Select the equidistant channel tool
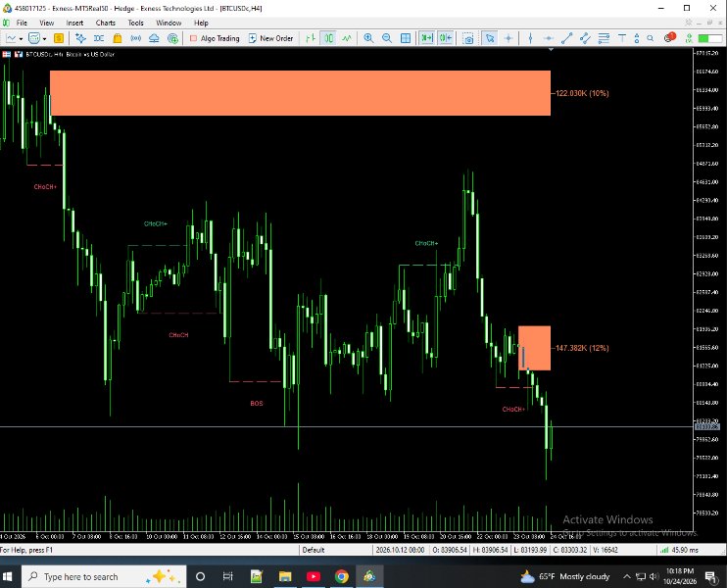 [x=585, y=38]
